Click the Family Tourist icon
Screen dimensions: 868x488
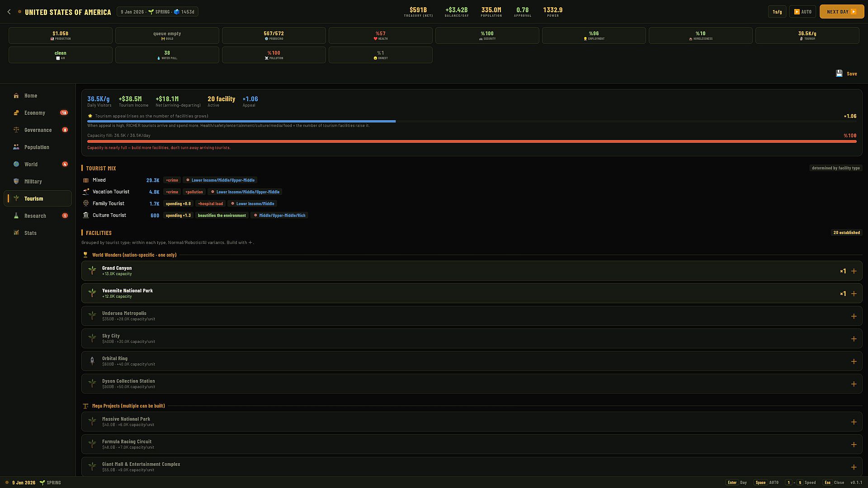click(86, 204)
